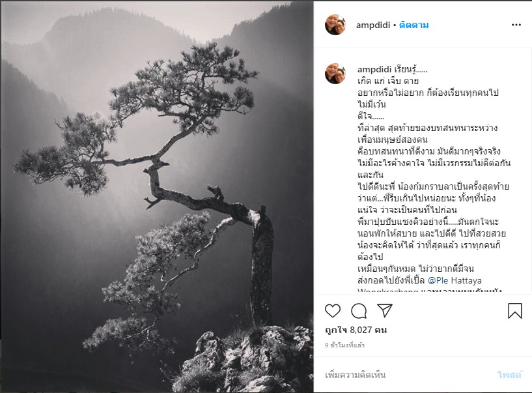Open the ampdidi profile picture in header
The height and width of the screenshot is (393, 532).
[x=335, y=25]
